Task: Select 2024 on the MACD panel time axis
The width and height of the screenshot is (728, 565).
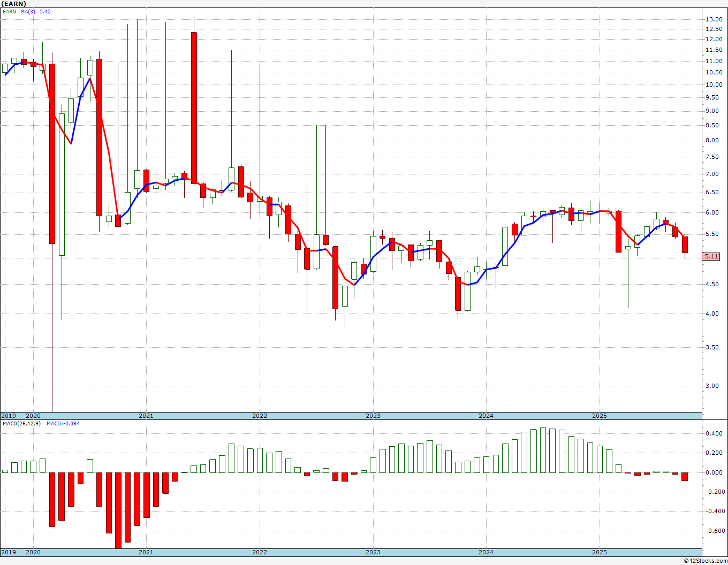Action: [x=486, y=552]
